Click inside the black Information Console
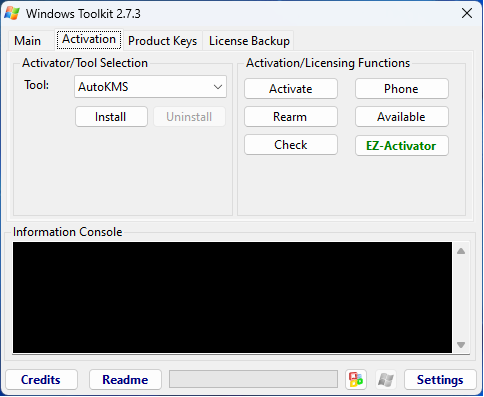The width and height of the screenshot is (484, 397). [232, 297]
